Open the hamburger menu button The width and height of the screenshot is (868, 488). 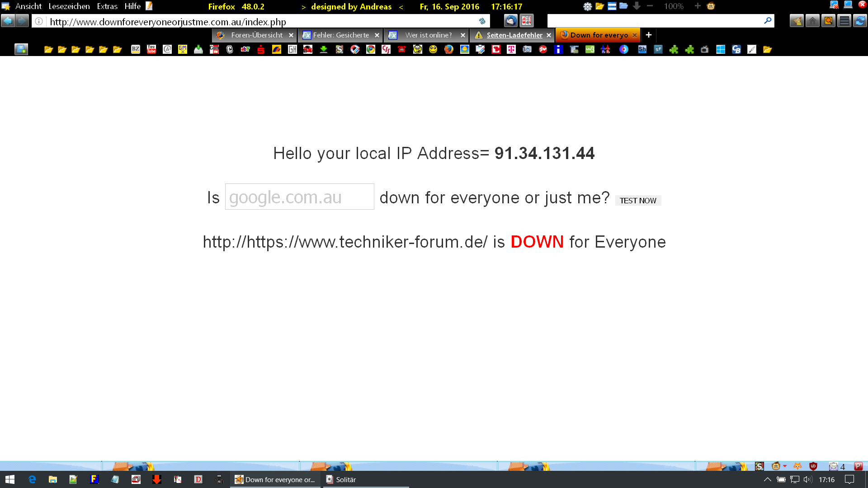click(x=844, y=21)
